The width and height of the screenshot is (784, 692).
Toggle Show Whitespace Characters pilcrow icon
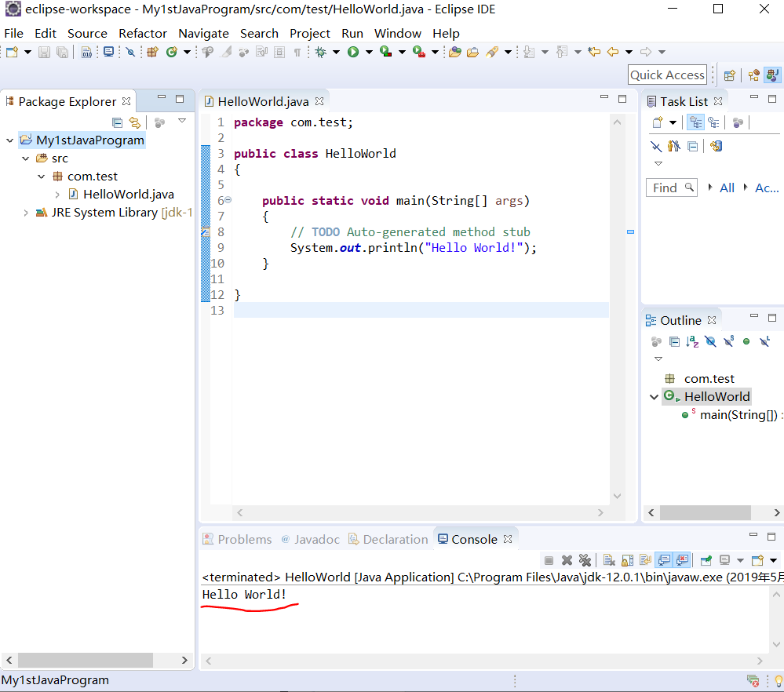click(x=297, y=52)
